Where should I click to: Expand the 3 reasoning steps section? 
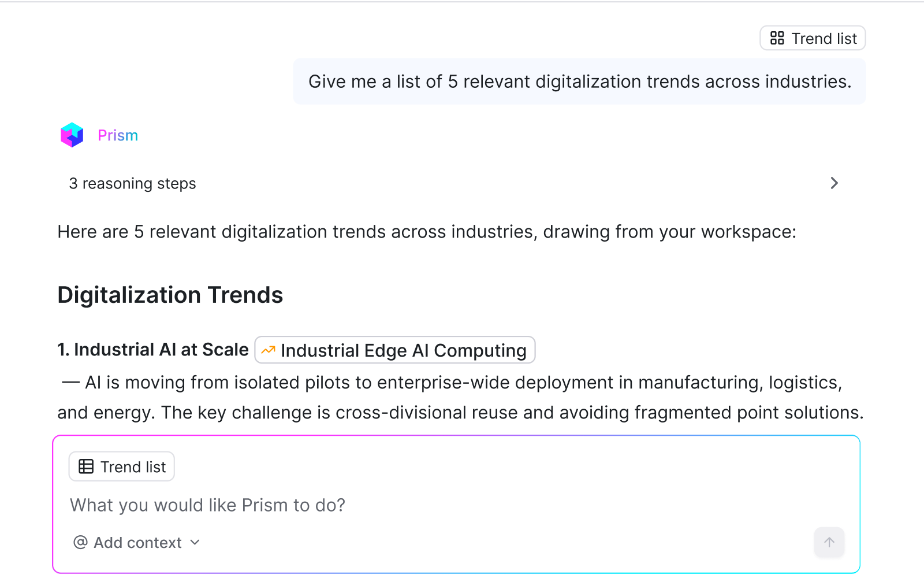454,183
